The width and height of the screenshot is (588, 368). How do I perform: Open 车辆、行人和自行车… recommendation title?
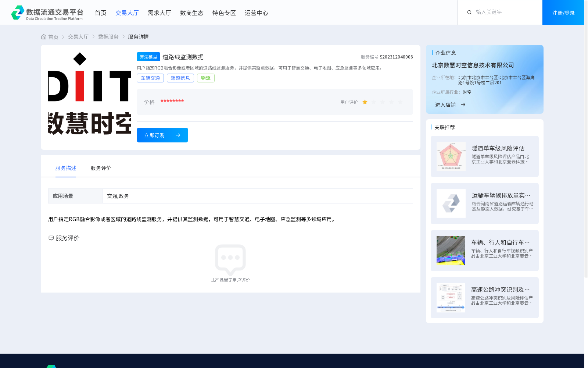pyautogui.click(x=501, y=243)
